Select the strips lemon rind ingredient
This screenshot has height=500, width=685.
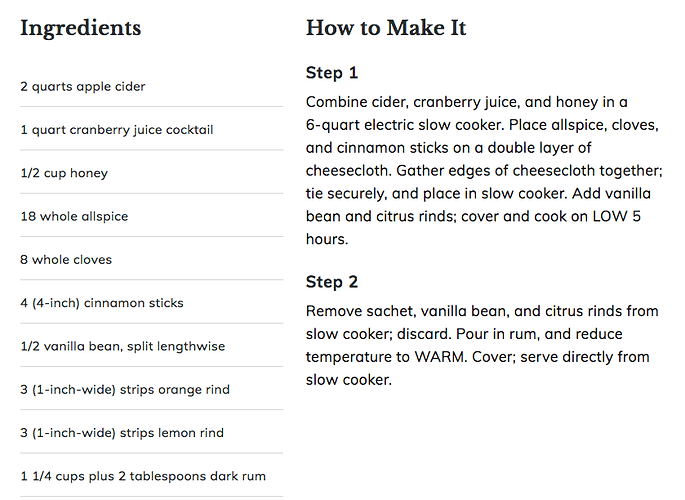coord(122,433)
